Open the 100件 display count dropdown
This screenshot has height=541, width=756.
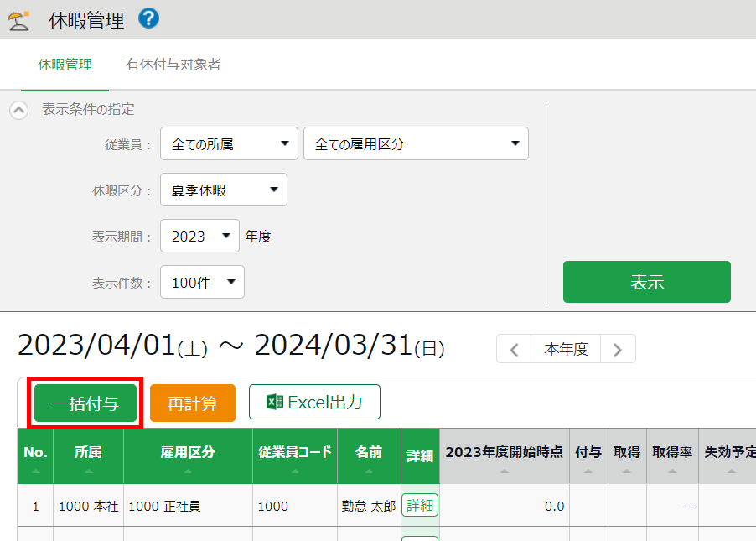coord(202,282)
